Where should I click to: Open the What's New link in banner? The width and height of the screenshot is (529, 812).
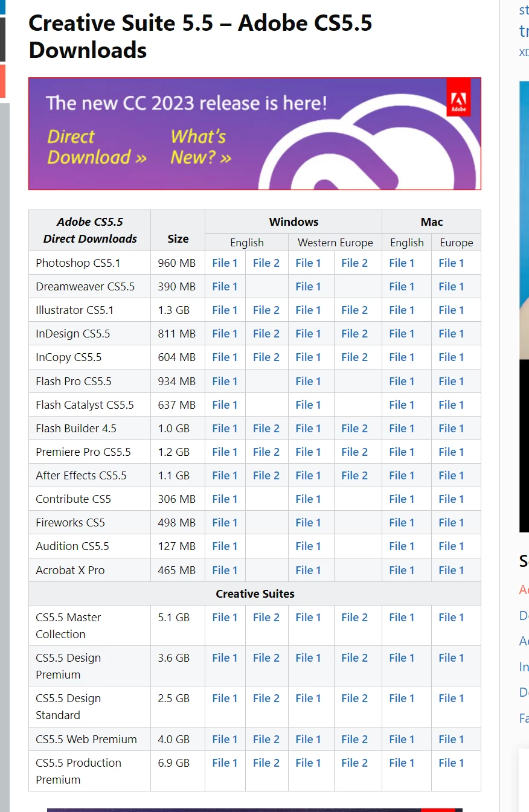tap(200, 147)
